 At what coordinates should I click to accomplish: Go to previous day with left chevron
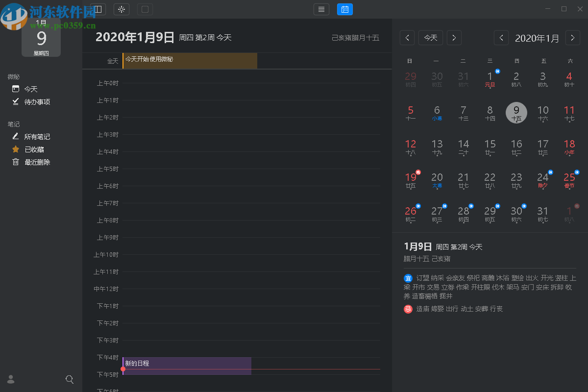click(x=407, y=38)
